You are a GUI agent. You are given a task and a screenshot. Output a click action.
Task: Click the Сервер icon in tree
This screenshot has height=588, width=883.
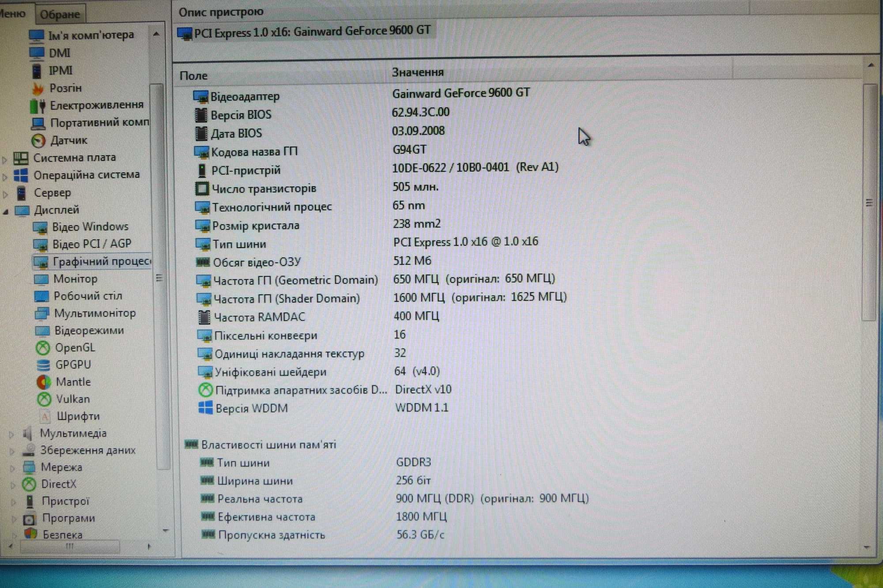click(22, 193)
